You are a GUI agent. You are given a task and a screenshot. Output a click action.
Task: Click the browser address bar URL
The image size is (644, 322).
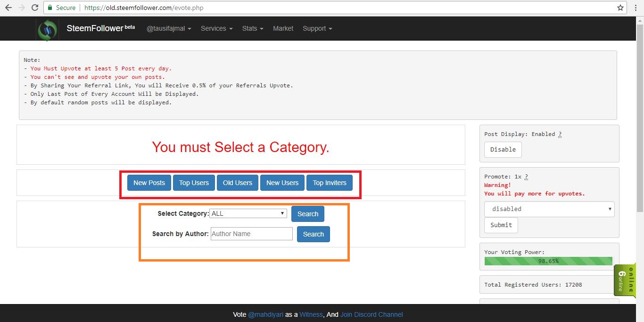coord(144,8)
